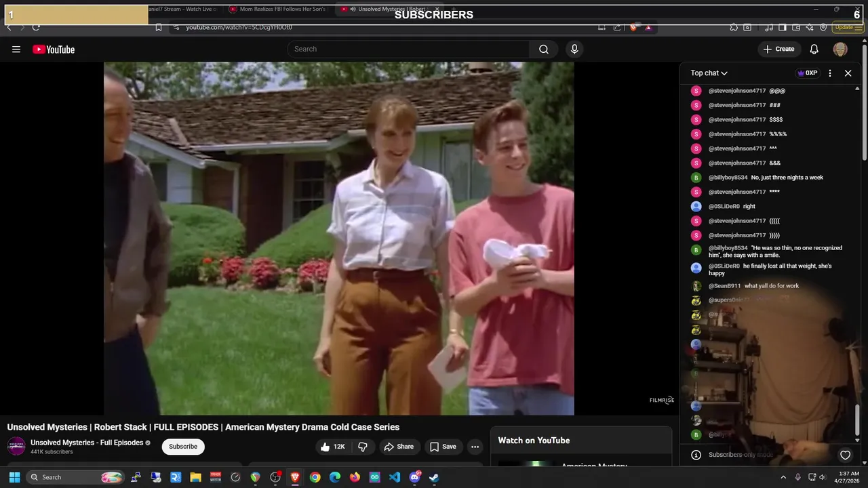The image size is (868, 488).
Task: Dislike the video
Action: point(363,447)
